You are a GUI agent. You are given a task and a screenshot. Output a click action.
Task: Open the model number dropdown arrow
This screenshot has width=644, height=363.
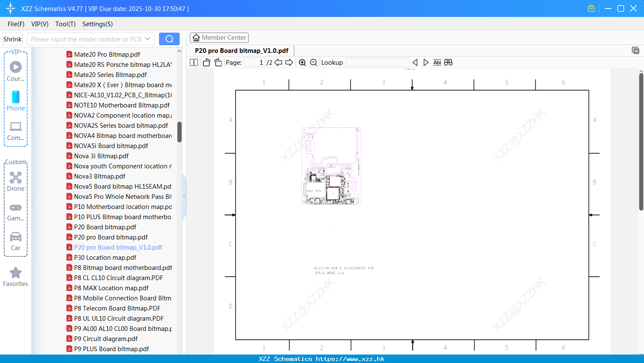[x=148, y=39]
